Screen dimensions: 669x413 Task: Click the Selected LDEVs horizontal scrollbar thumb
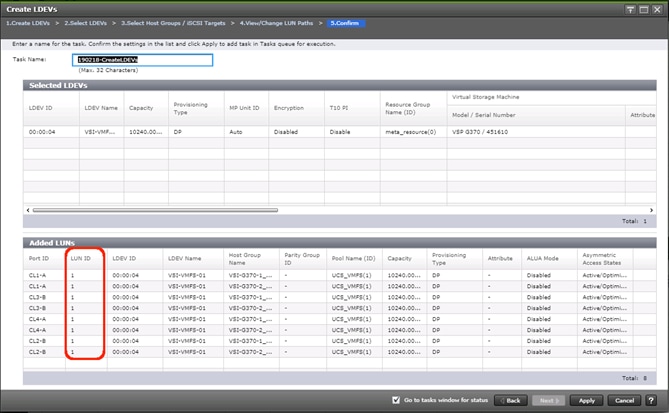(x=155, y=210)
